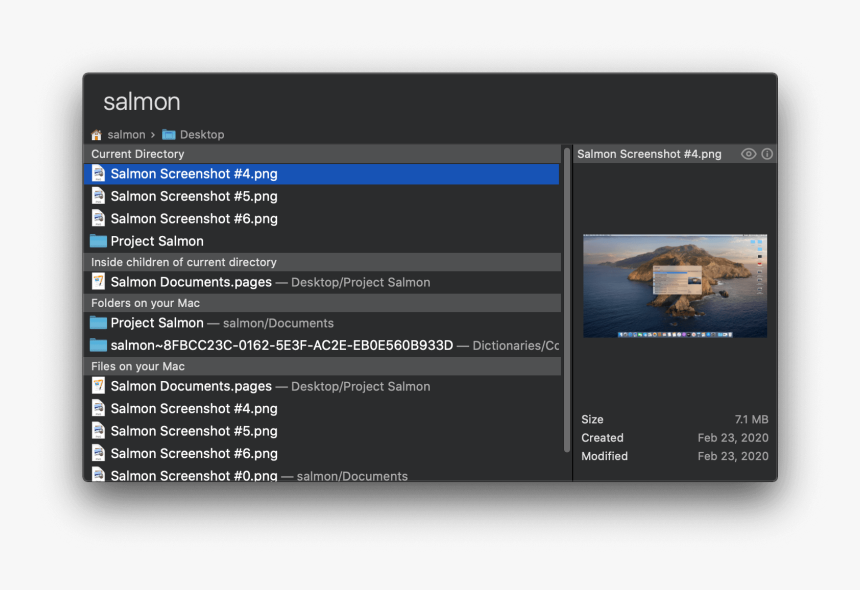Screen dimensions: 860x590
Task: Click the Size 7.1 MB value
Action: pos(751,419)
